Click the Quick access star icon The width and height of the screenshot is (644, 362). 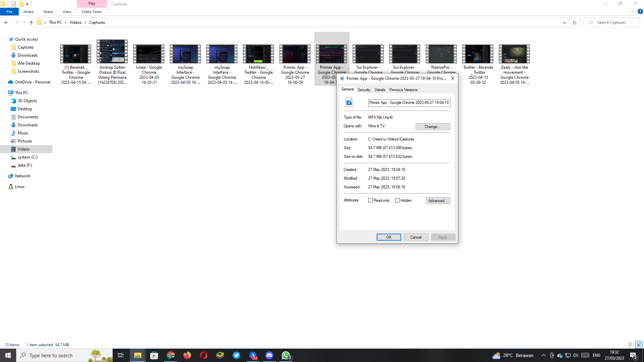(x=11, y=39)
